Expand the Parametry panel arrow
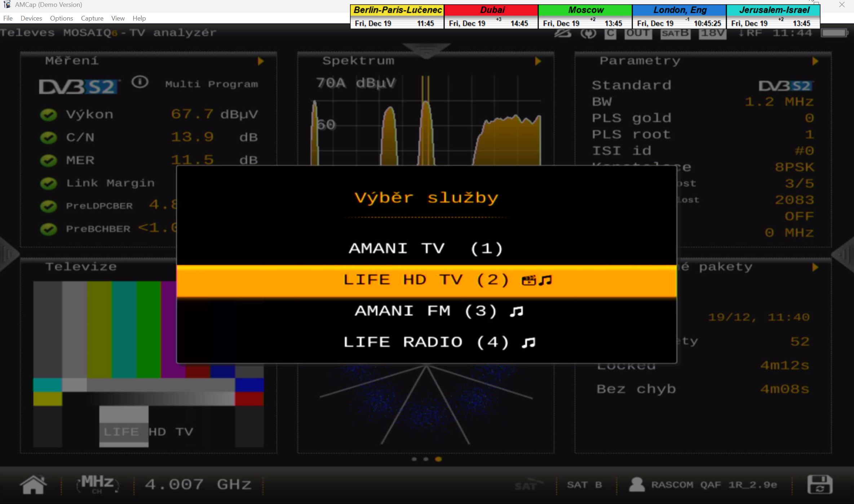 [815, 61]
